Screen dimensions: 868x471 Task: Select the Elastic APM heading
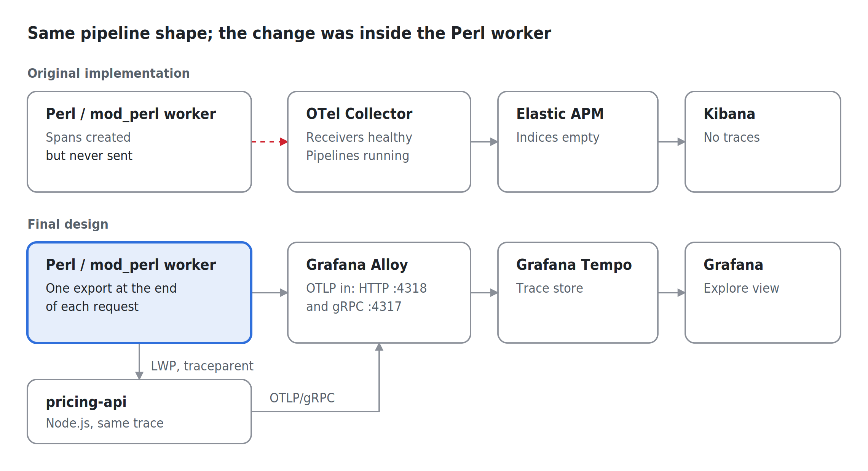tap(560, 114)
